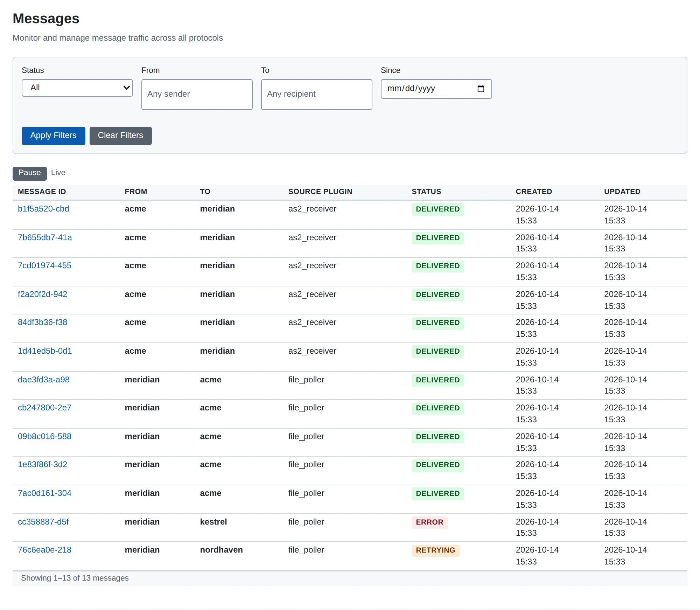Open message dae3fd3a-a98
Viewport: 700px width, 610px height.
coord(44,380)
